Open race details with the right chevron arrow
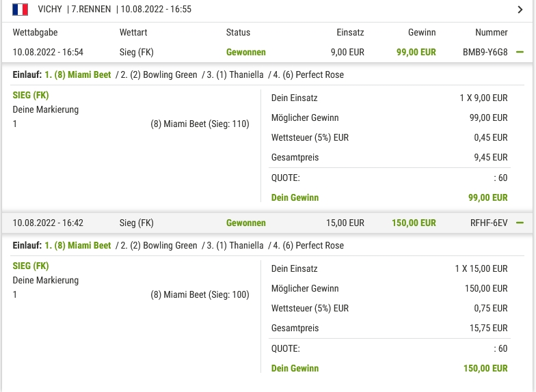 (520, 10)
